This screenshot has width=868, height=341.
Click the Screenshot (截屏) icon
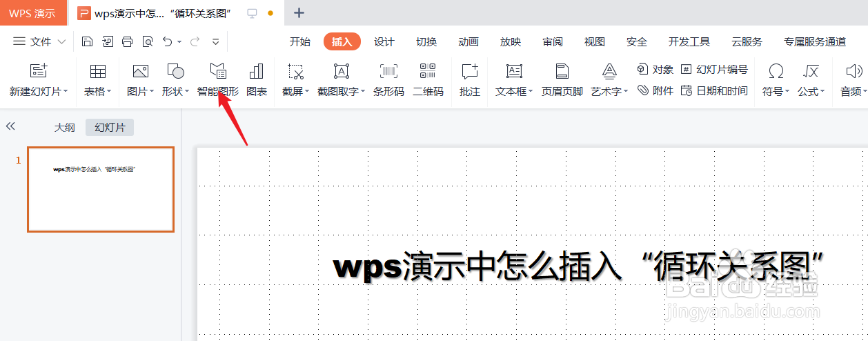296,70
